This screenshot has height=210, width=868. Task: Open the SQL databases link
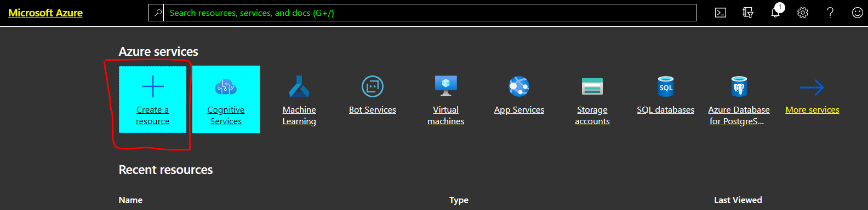pos(666,110)
